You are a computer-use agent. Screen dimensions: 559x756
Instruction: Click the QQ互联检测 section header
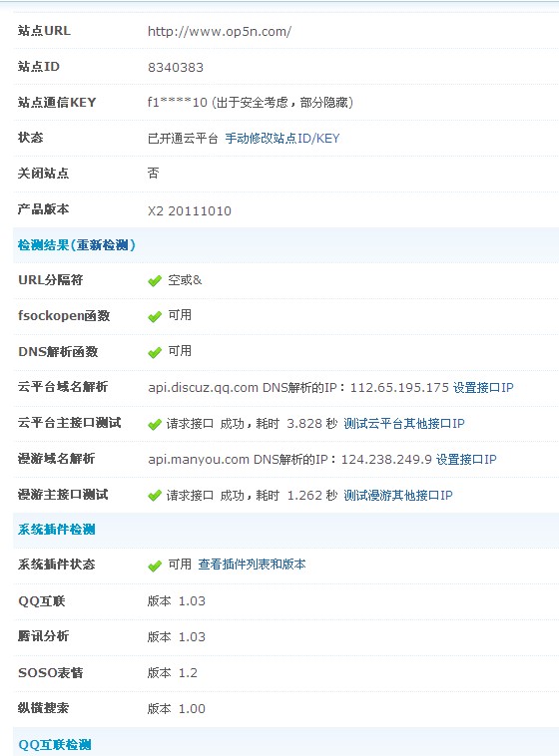[x=55, y=744]
